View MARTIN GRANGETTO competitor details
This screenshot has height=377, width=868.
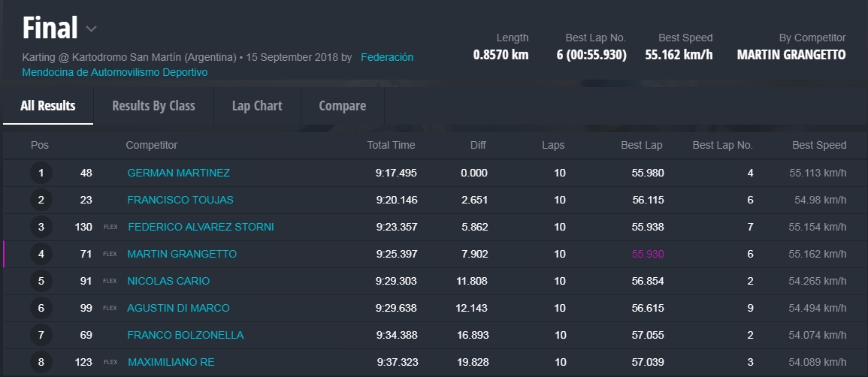tap(182, 254)
